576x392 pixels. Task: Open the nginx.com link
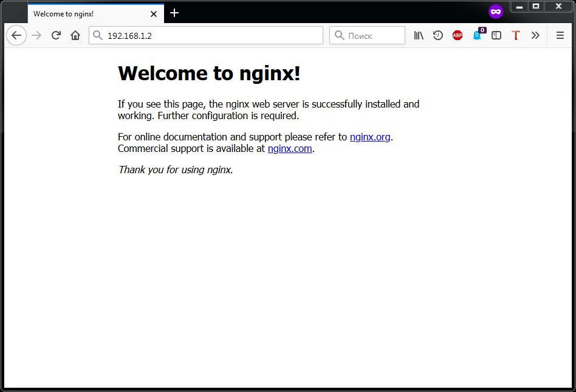click(x=290, y=148)
